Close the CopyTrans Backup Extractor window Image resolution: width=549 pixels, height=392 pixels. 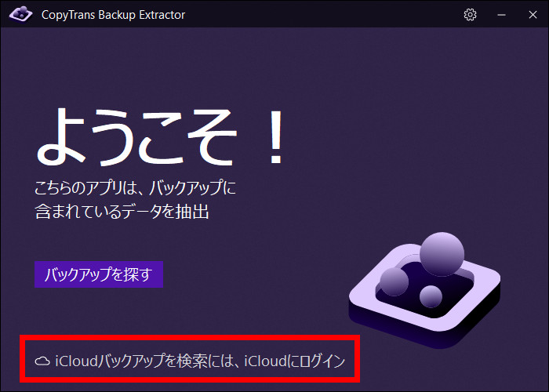pos(533,15)
